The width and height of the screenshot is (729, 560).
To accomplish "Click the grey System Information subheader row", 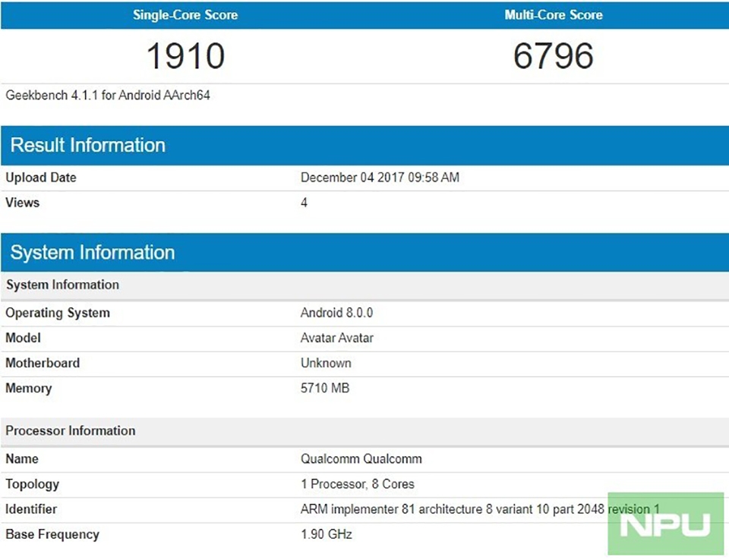I will 364,285.
